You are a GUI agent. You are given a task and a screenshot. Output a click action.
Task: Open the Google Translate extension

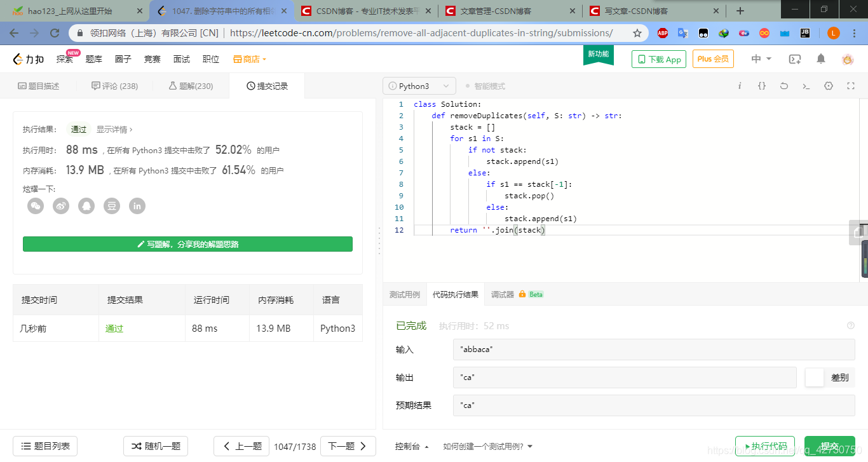(x=683, y=33)
